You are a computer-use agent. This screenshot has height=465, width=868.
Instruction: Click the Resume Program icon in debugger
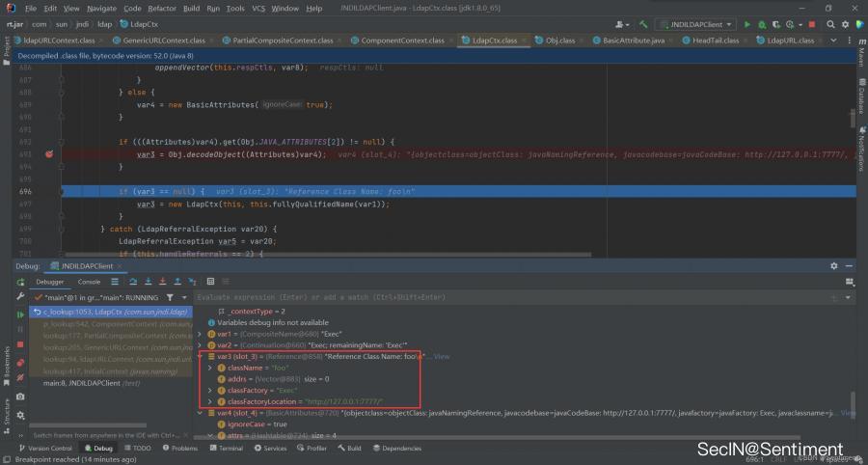(x=21, y=315)
